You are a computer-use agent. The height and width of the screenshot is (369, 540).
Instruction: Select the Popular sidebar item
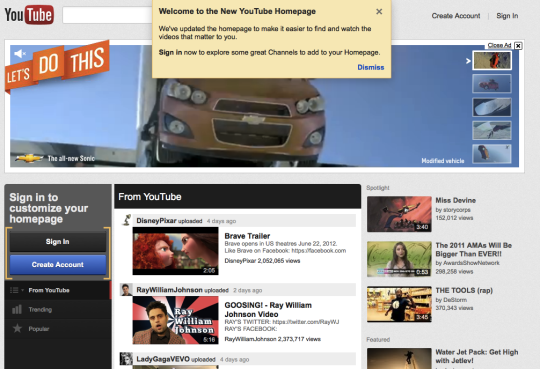(x=58, y=329)
